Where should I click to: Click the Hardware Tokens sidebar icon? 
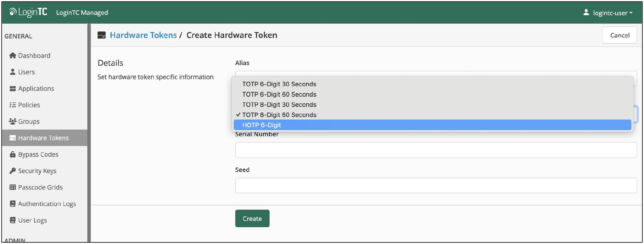[12, 138]
